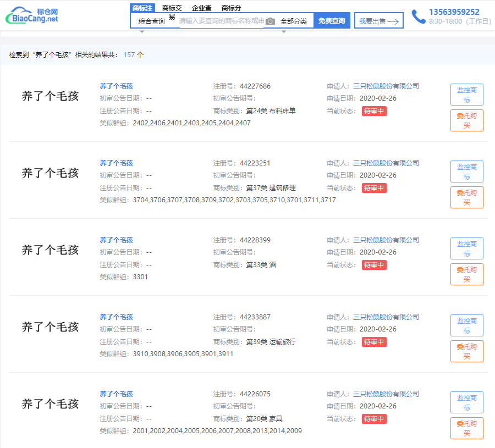The width and height of the screenshot is (495, 448).
Task: Click the 第24类 布料床单 class text
Action: coord(271,111)
